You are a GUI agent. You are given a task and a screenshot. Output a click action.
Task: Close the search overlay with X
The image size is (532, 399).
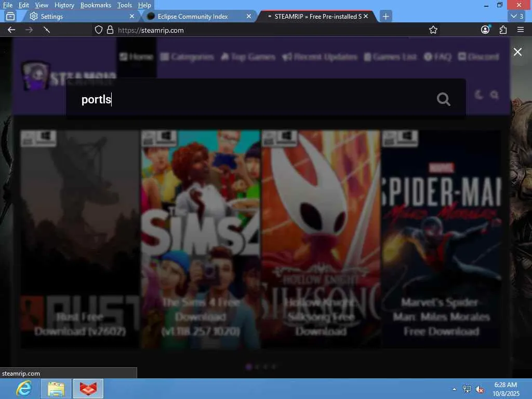click(x=517, y=52)
